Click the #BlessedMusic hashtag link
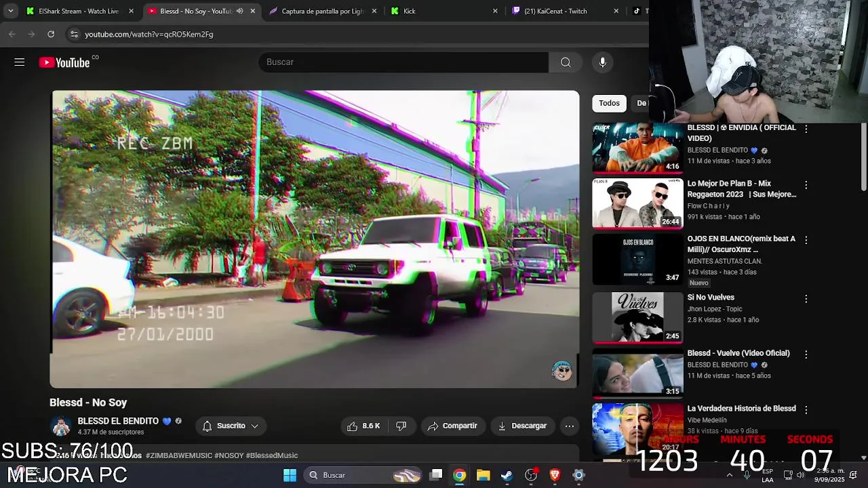The image size is (868, 488). coord(272,455)
